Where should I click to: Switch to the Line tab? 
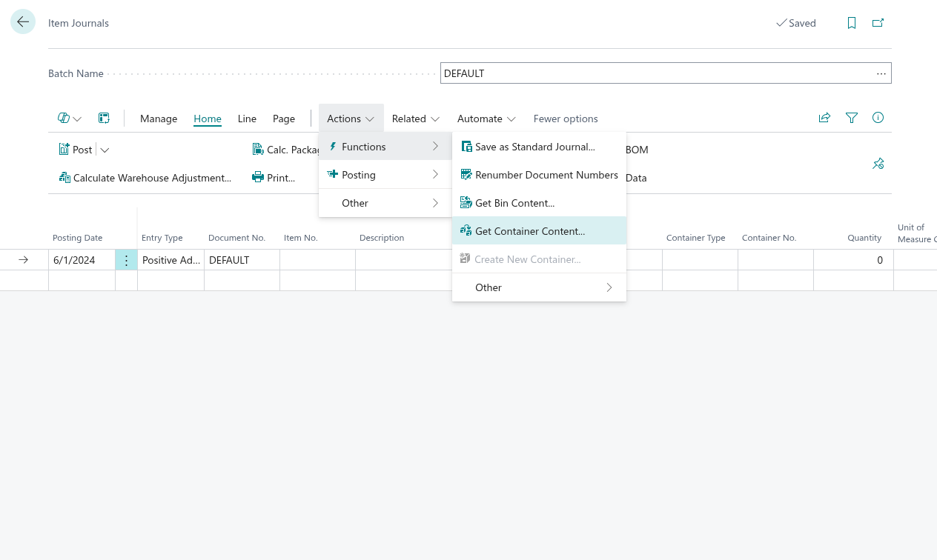tap(247, 119)
